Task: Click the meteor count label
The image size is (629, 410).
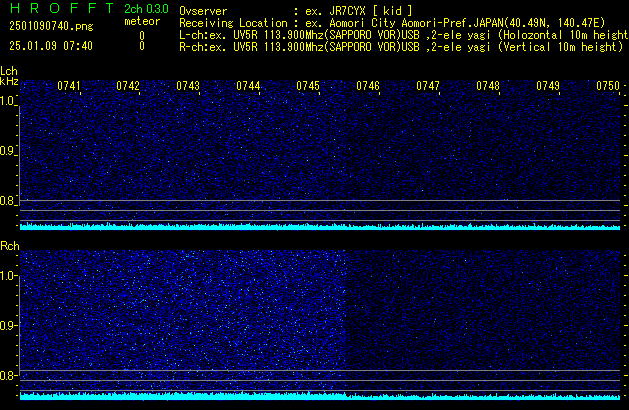Action: click(142, 21)
